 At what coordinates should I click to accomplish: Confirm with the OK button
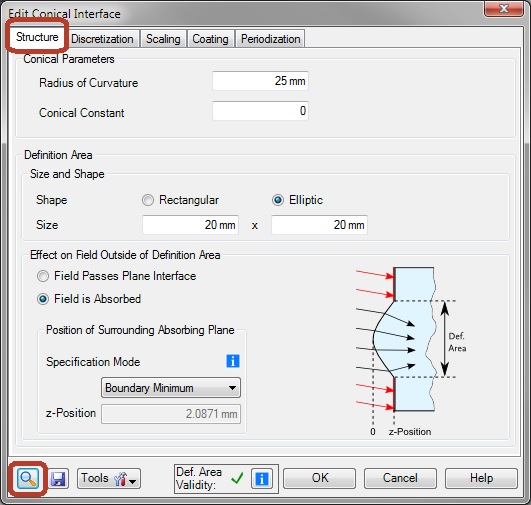pyautogui.click(x=320, y=478)
